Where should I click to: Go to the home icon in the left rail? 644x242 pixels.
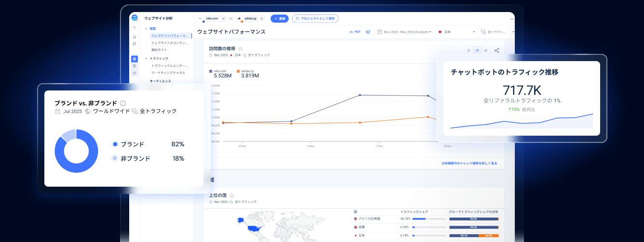134,37
